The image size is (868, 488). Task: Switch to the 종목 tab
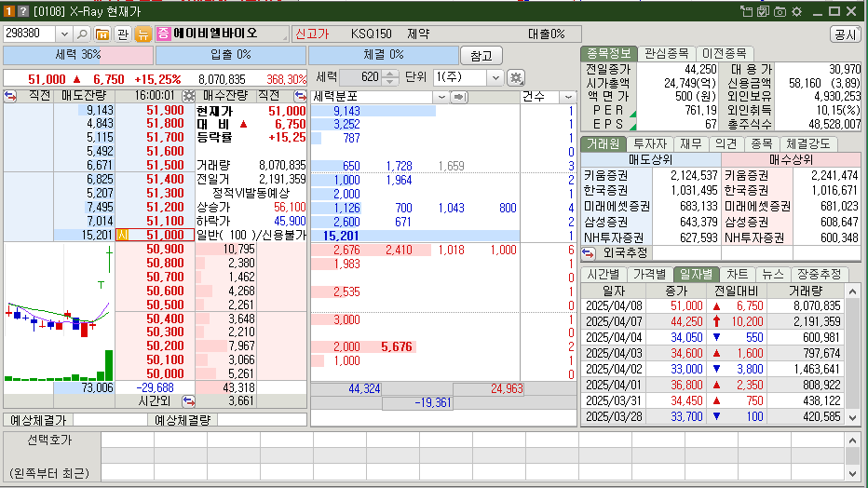761,143
